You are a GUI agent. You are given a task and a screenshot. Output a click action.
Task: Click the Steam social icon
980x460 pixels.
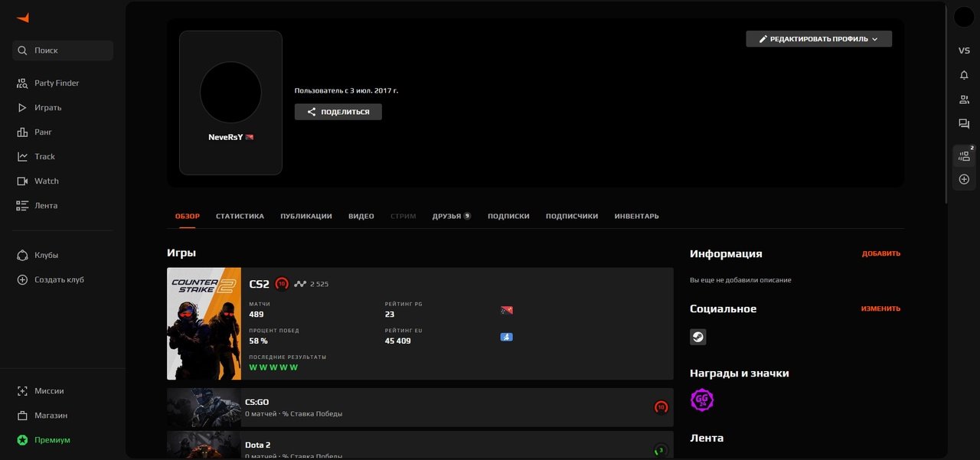tap(698, 337)
